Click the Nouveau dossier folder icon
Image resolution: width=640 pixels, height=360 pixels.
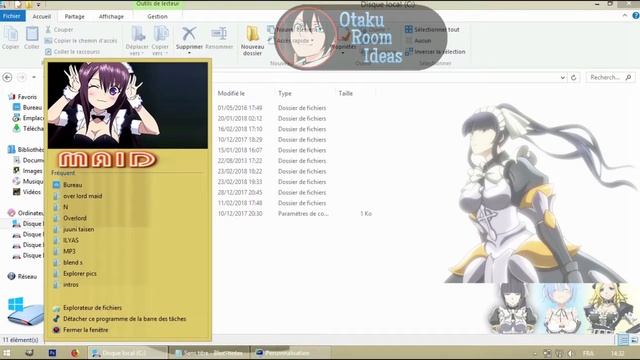click(252, 33)
